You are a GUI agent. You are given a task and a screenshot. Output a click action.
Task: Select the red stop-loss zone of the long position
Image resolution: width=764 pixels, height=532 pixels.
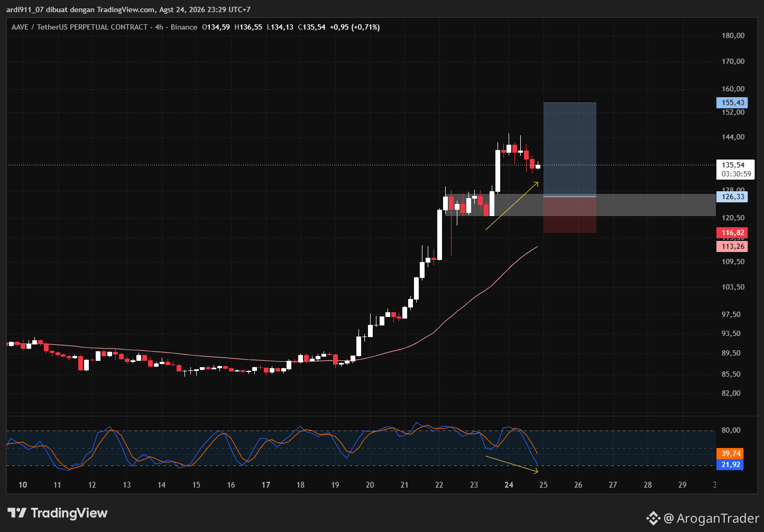[x=570, y=215]
